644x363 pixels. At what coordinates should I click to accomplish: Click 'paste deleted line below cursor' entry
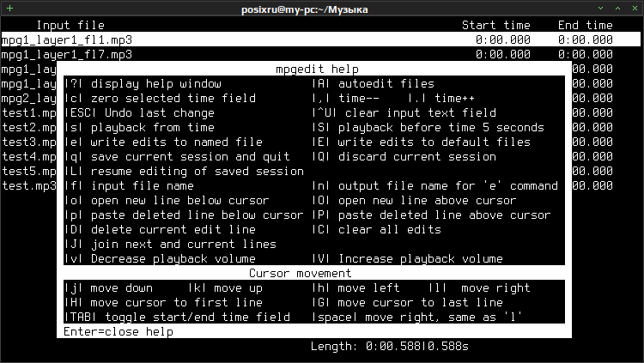point(184,215)
